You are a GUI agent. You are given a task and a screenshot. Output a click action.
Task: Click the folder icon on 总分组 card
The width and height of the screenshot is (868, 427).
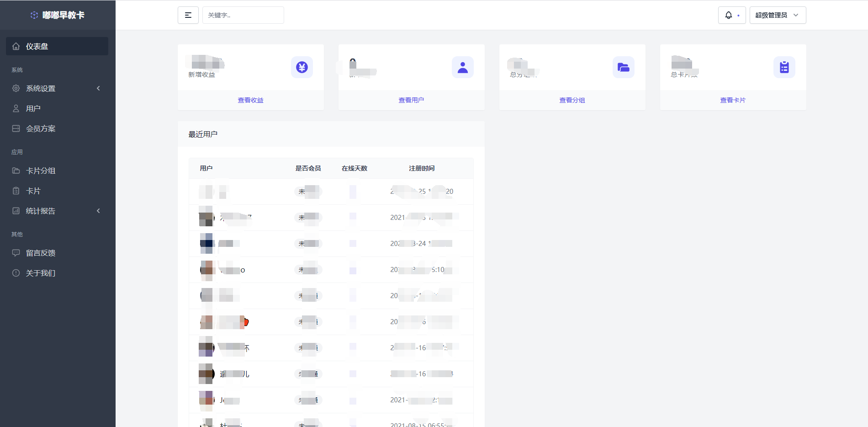[x=624, y=67]
